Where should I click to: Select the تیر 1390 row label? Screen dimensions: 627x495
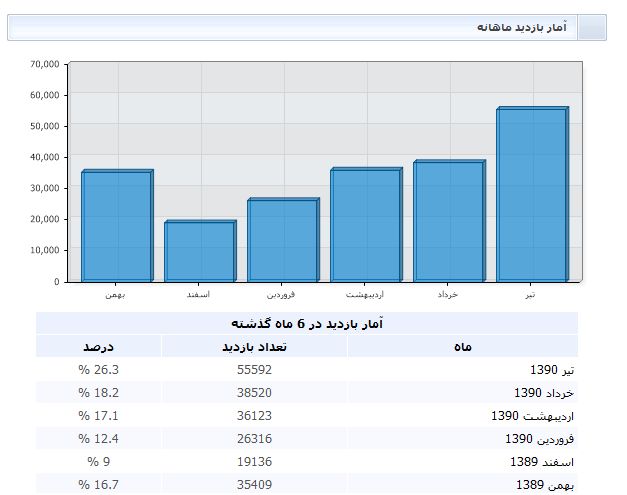[x=552, y=370]
